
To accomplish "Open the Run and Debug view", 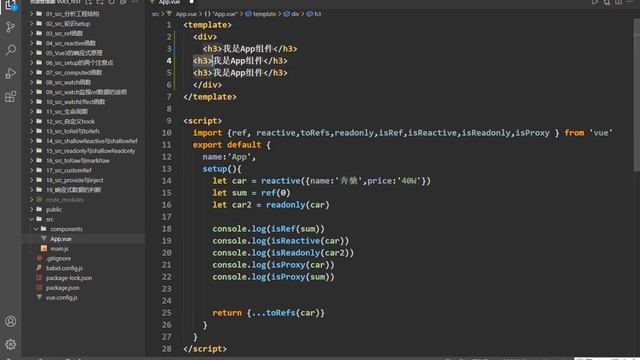I will (x=11, y=73).
